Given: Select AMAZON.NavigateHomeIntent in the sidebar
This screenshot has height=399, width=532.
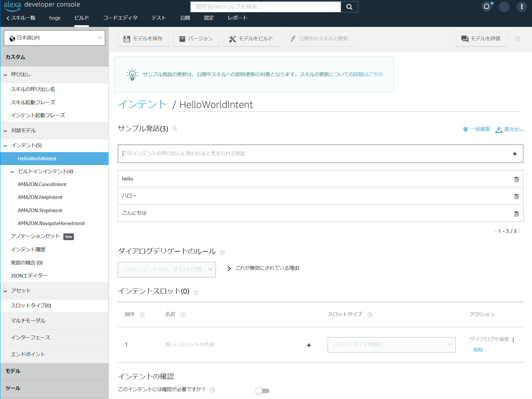Looking at the screenshot, I should tap(51, 223).
